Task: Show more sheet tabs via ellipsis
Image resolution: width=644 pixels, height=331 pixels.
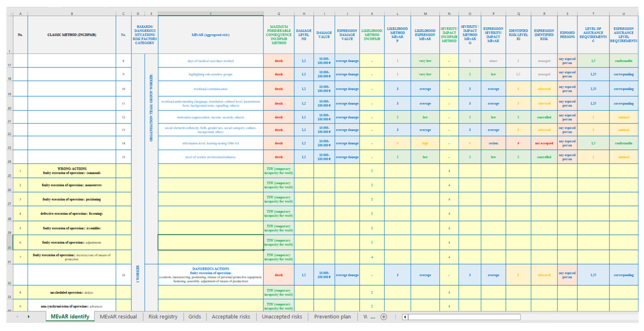Action: [373, 317]
